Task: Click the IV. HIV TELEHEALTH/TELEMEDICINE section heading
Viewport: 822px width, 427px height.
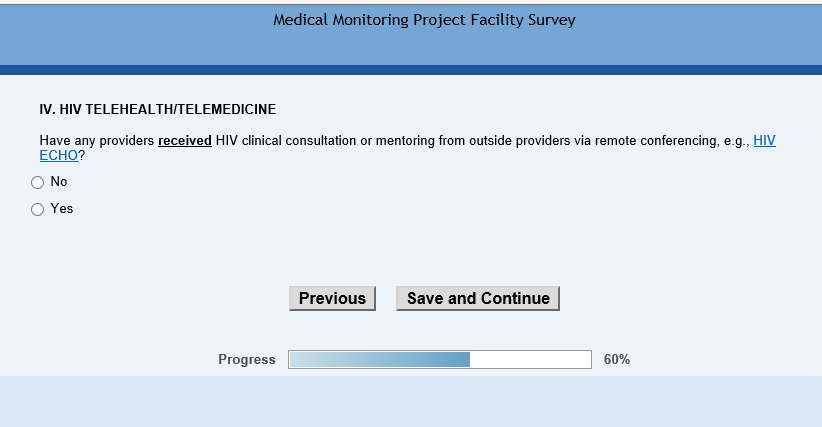Action: point(157,108)
